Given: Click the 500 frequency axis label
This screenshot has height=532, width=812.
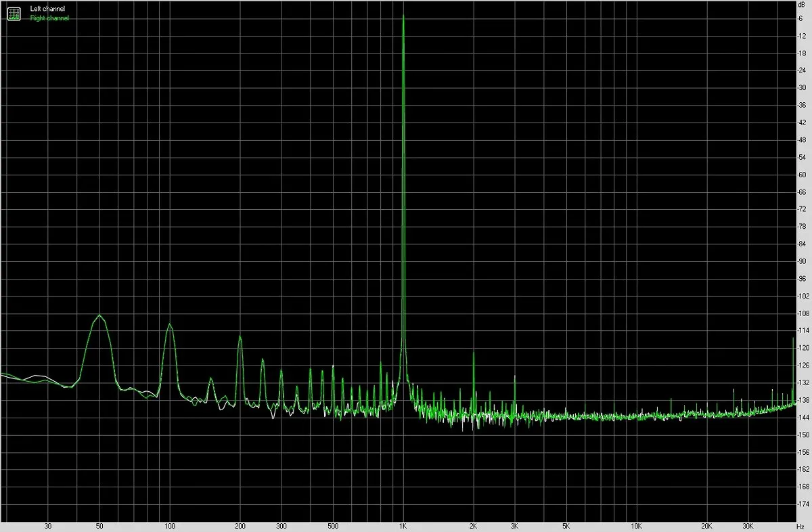Looking at the screenshot, I should [x=333, y=526].
